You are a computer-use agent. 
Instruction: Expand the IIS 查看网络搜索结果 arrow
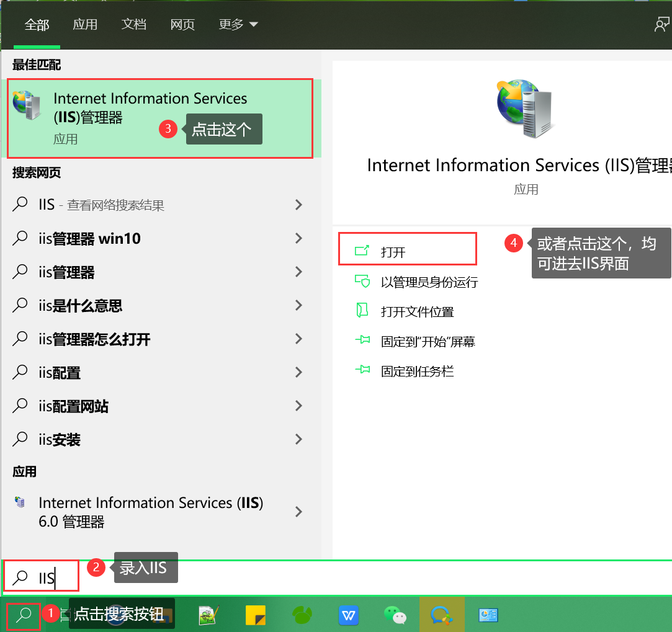tap(298, 205)
